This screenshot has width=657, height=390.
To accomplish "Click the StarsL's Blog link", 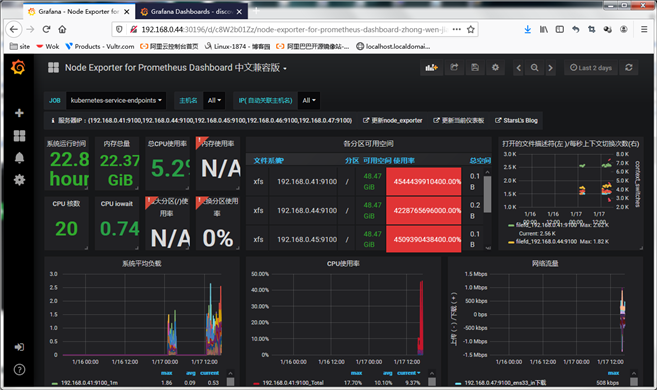I will [x=516, y=121].
